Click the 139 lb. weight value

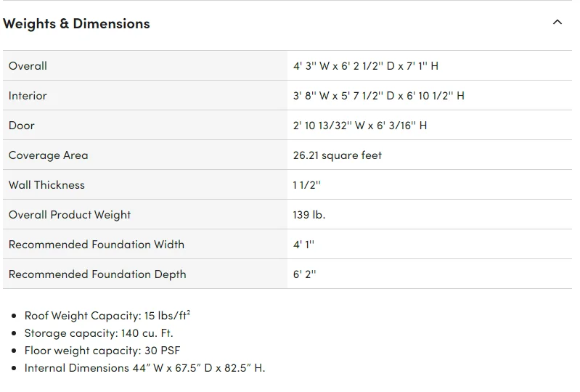coord(309,214)
